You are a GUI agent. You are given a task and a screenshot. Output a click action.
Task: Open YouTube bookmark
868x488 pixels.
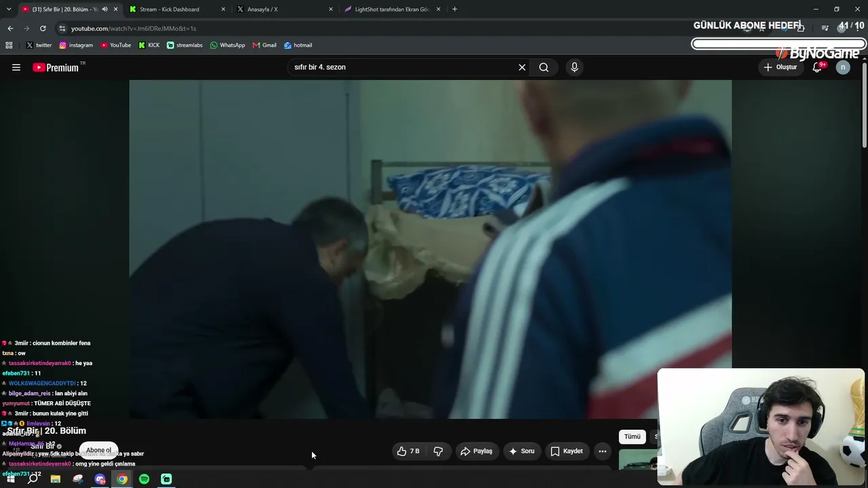[x=116, y=45]
